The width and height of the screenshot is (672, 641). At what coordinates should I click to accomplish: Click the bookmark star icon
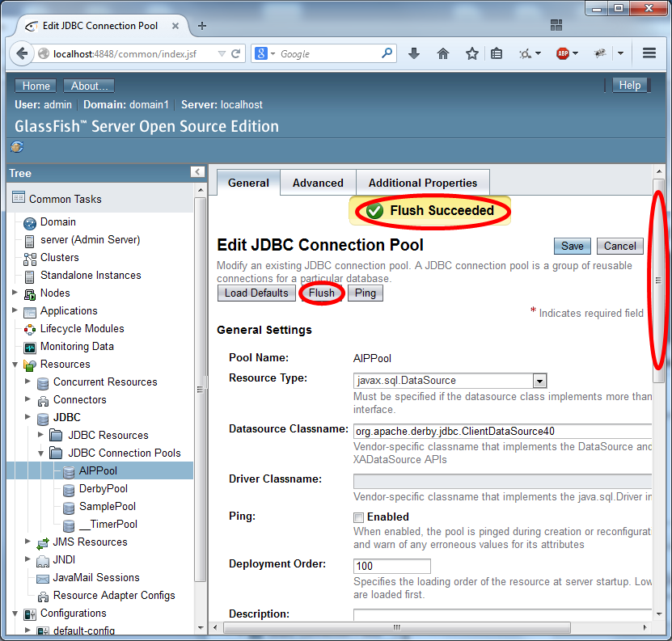pyautogui.click(x=472, y=53)
